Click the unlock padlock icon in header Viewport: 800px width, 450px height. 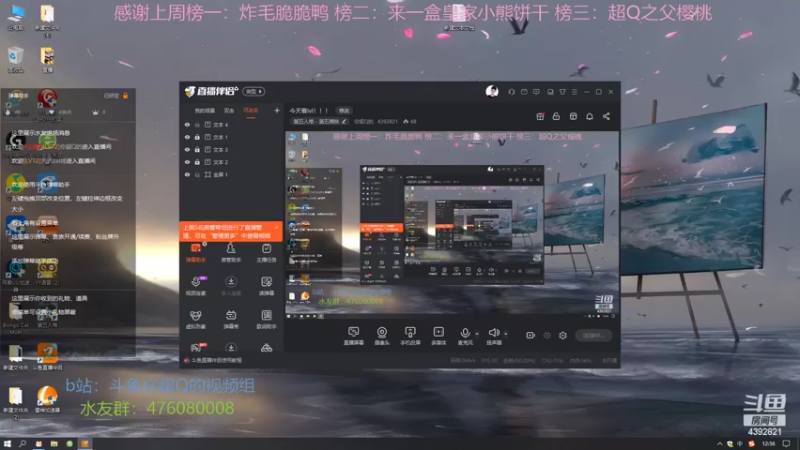[x=556, y=116]
